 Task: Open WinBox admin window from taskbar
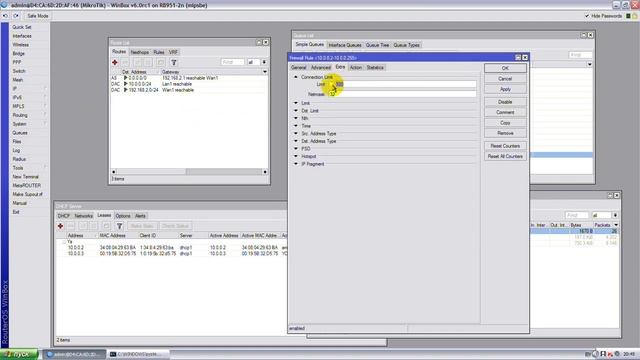(73, 354)
